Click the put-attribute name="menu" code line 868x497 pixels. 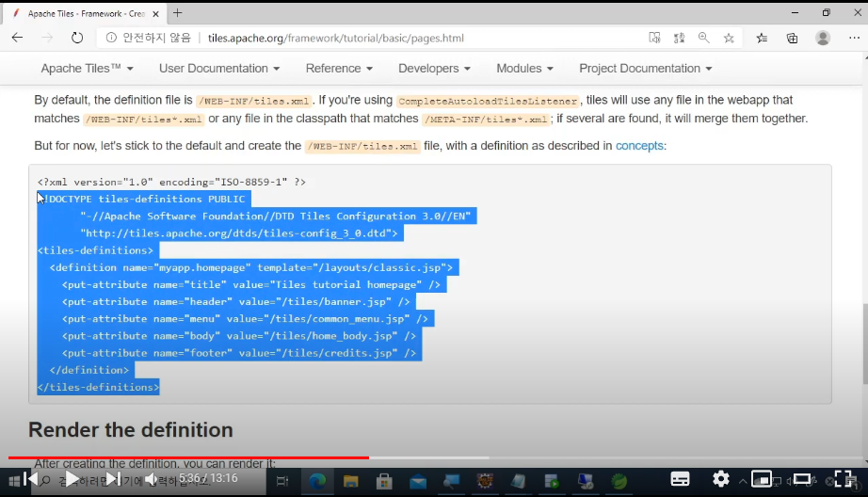tap(245, 319)
